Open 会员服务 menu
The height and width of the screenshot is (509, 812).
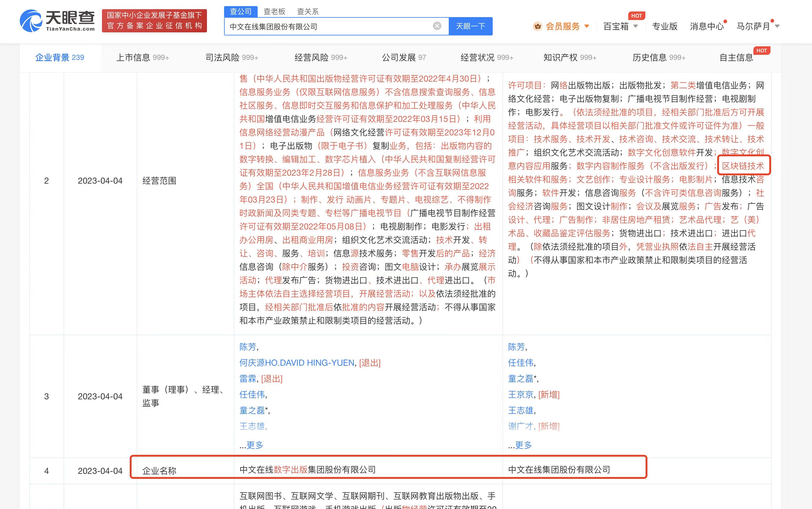[563, 26]
